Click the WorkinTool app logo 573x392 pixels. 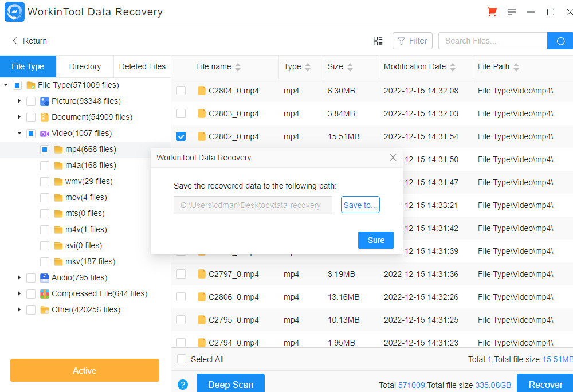coord(15,12)
